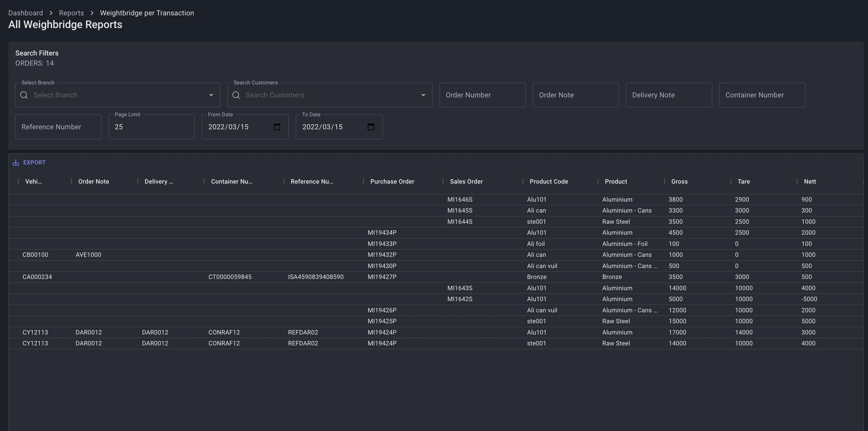Focus the Order Number input field
Screen dimensions: 868x431
[482, 95]
